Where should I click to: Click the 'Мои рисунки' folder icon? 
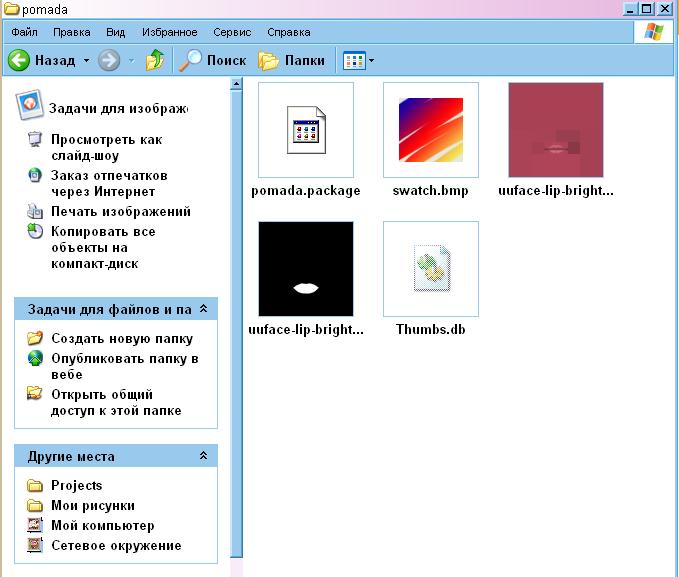(x=35, y=506)
